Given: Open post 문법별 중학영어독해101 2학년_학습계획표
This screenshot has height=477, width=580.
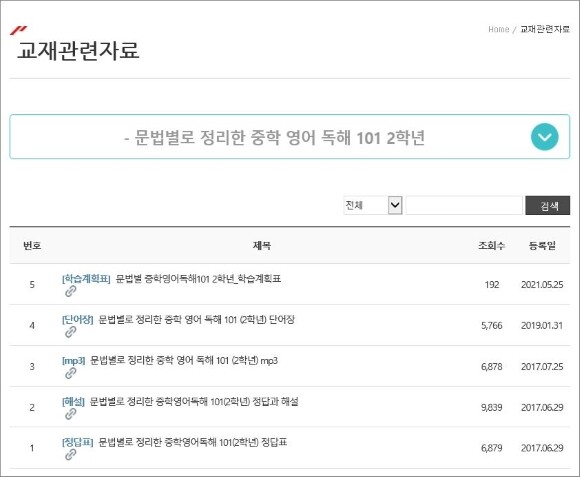Looking at the screenshot, I should pyautogui.click(x=198, y=279).
